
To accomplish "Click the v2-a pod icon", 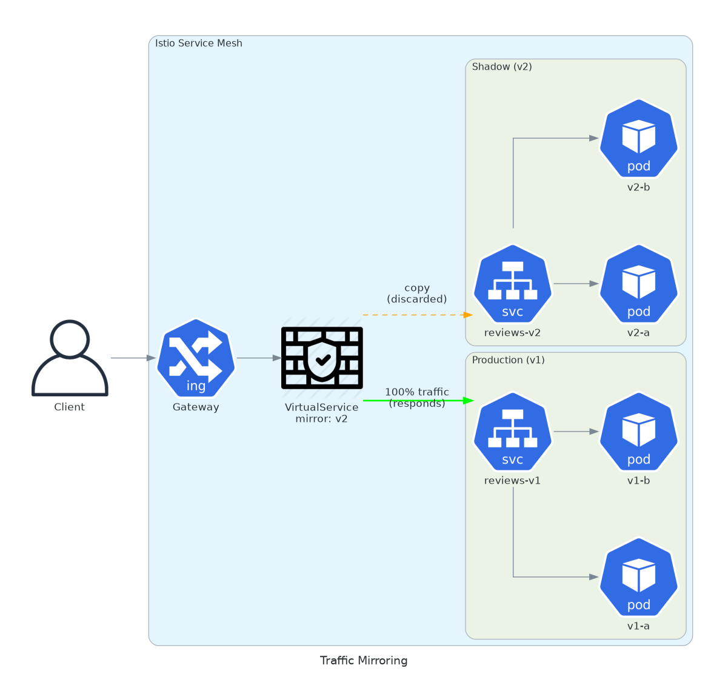I will [638, 284].
